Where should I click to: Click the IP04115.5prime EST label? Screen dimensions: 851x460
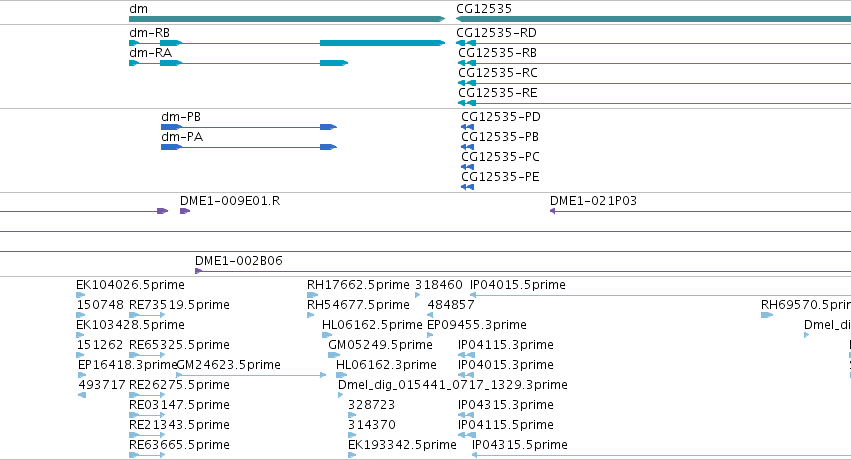click(x=506, y=425)
